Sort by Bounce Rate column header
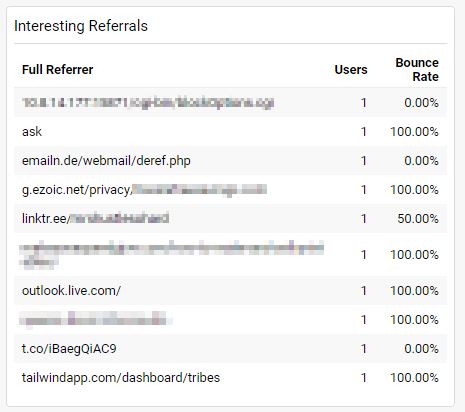Viewport: 465px width, 412px height. point(417,70)
